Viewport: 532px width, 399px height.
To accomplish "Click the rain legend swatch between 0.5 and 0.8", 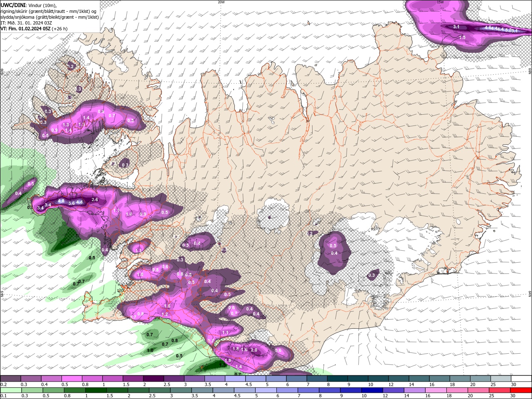I will coord(53,390).
